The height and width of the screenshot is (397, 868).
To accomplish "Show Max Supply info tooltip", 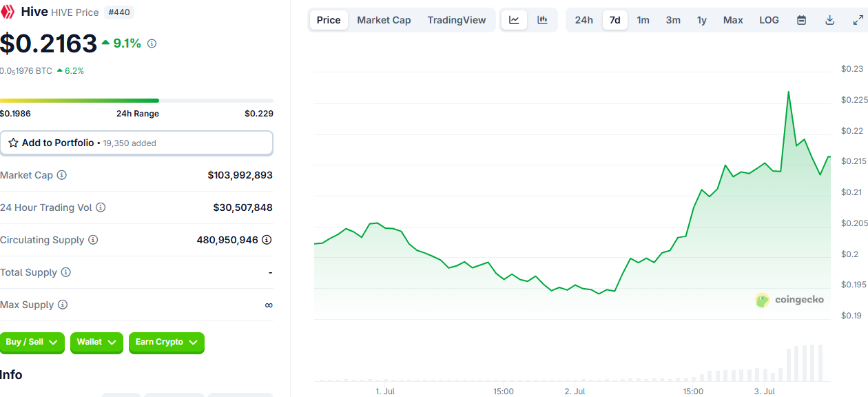I will click(63, 305).
